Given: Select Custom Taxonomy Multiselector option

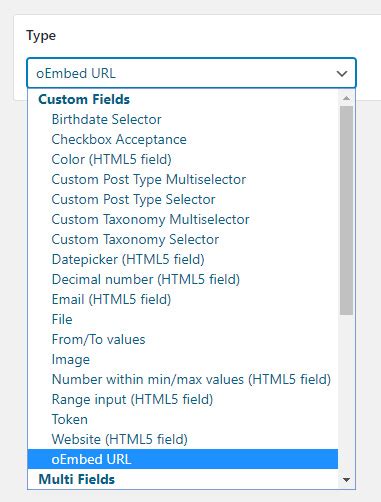Looking at the screenshot, I should [183, 219].
